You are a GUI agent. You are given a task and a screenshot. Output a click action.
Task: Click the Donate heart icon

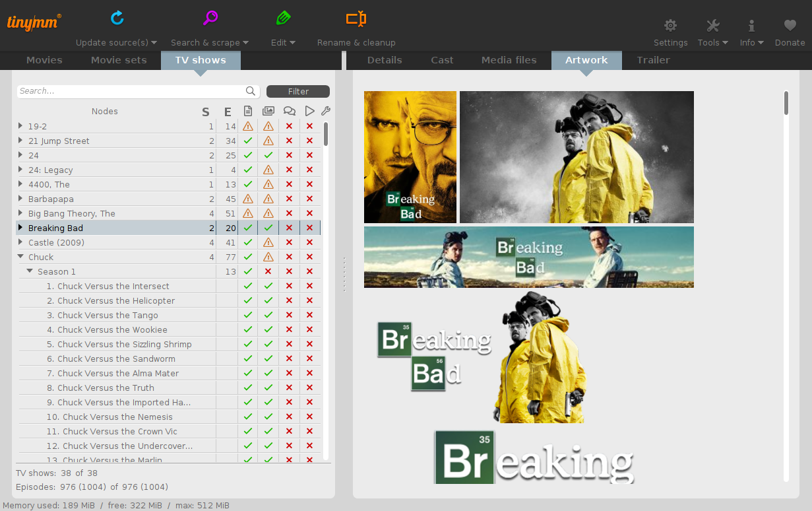pyautogui.click(x=790, y=26)
